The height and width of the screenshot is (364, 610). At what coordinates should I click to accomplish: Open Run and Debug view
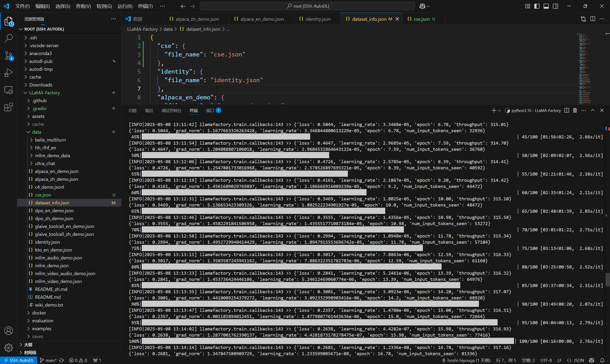[x=9, y=73]
